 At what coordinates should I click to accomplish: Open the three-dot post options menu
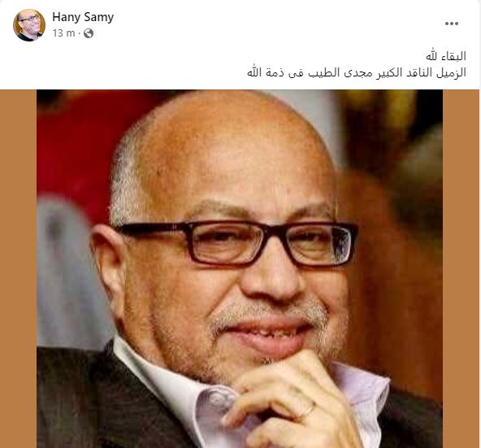coord(452,24)
